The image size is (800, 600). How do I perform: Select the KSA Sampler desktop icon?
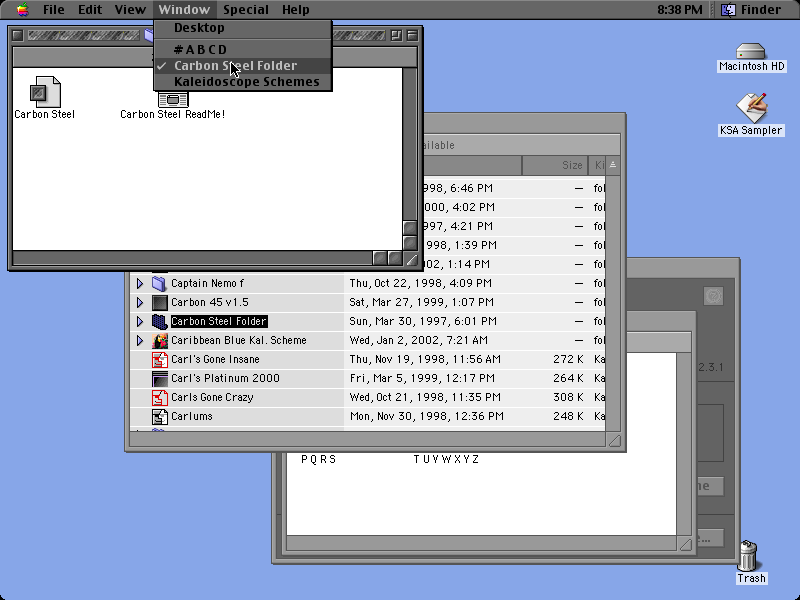751,107
